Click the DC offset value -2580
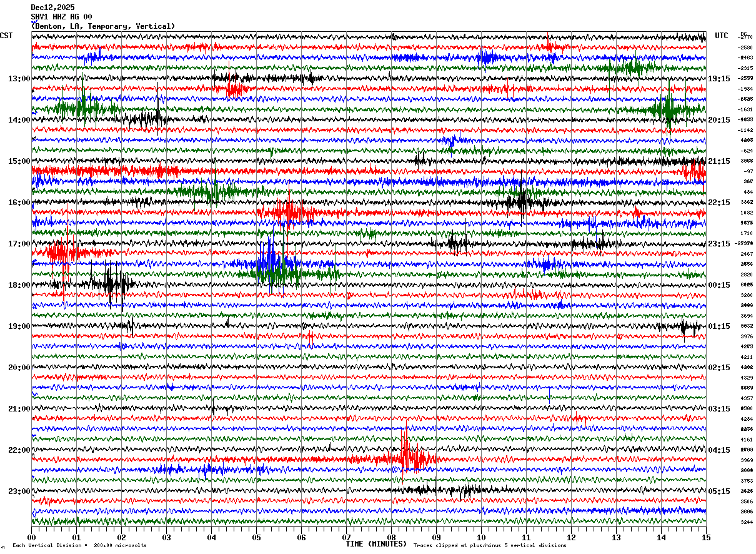Screen dimensions: 756x554 tap(745, 48)
